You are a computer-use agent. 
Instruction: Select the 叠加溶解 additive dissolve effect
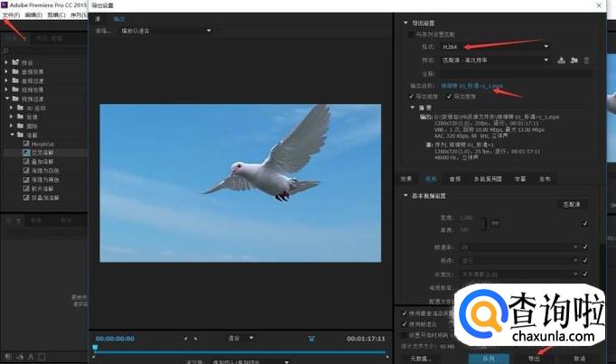tap(42, 162)
